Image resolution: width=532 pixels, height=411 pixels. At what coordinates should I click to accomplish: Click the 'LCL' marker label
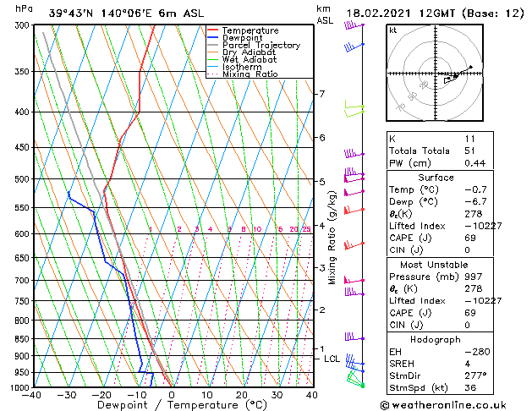coord(332,359)
